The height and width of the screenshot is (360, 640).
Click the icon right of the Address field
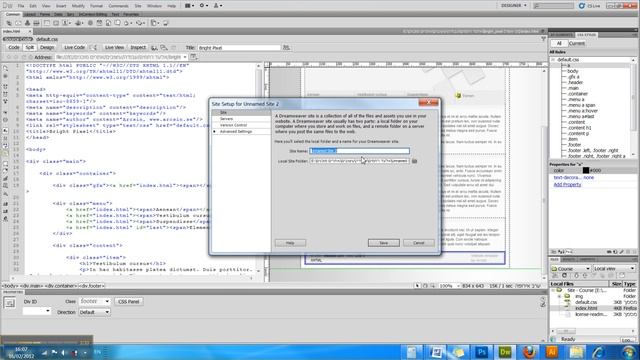coord(193,57)
